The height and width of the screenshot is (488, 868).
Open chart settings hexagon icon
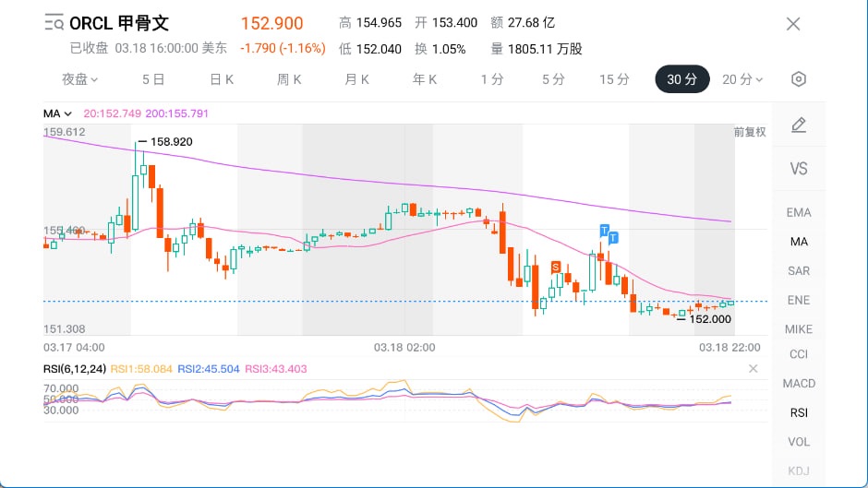(799, 79)
